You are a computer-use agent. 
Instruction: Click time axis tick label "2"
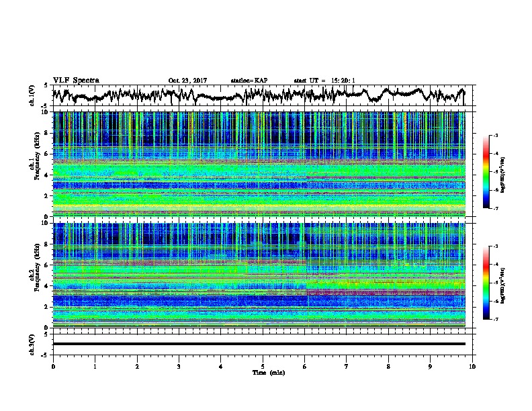pyautogui.click(x=137, y=367)
